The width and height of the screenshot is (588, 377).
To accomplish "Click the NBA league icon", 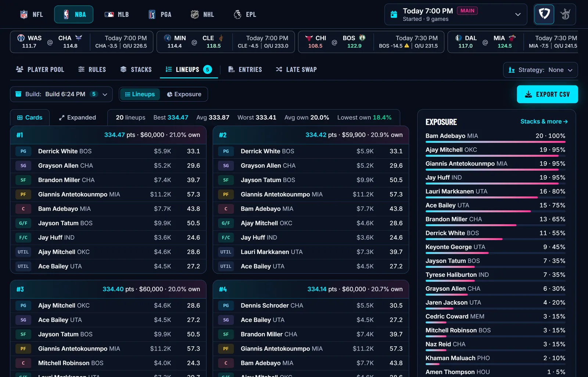I will pyautogui.click(x=66, y=15).
